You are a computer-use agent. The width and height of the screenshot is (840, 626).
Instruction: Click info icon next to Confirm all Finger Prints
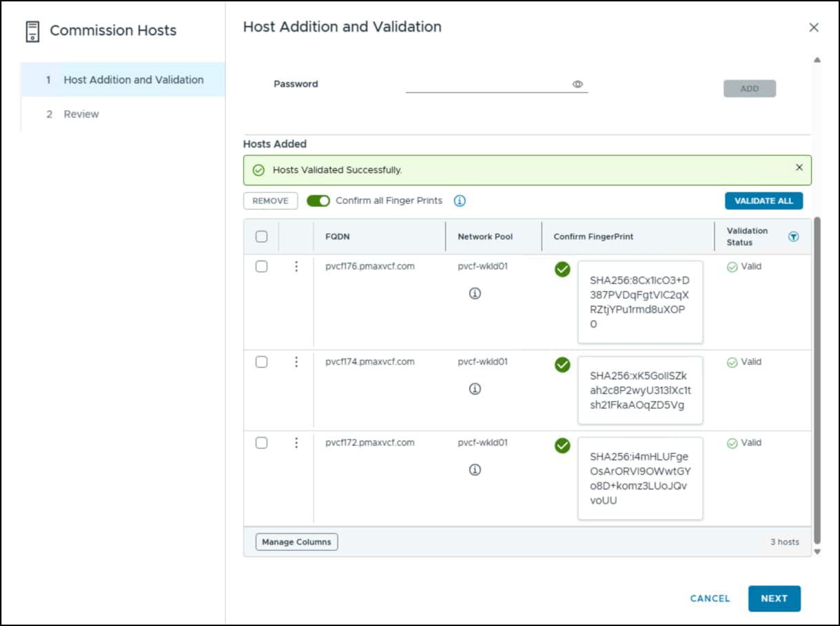[x=460, y=201]
